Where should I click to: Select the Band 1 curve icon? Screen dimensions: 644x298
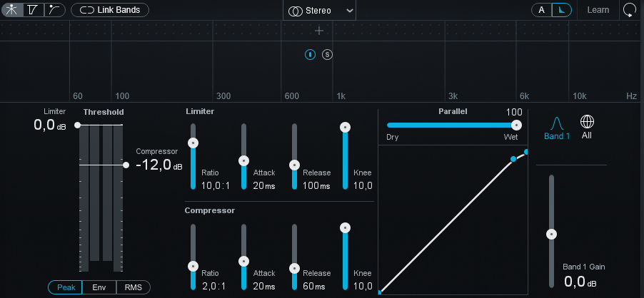pos(557,127)
